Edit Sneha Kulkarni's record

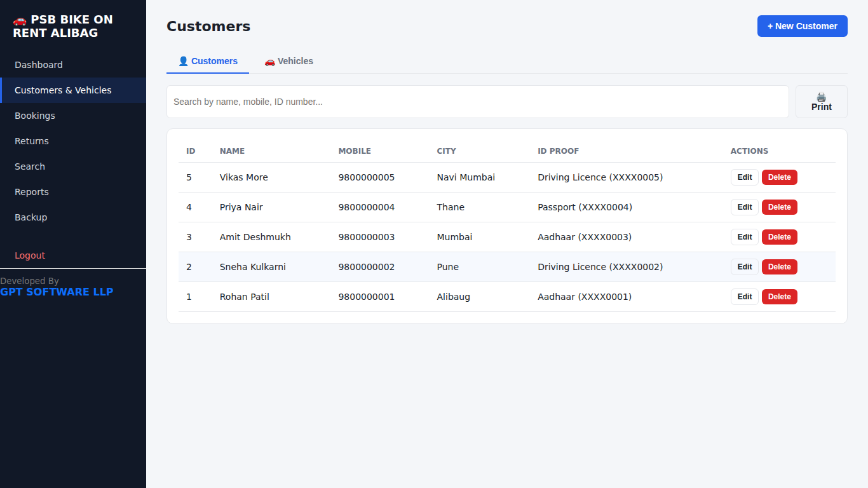(x=745, y=267)
